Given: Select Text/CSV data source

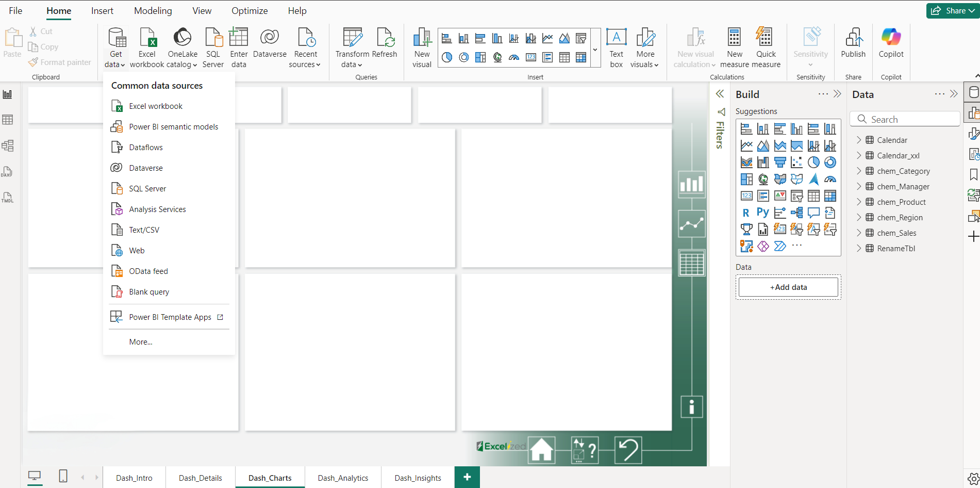Looking at the screenshot, I should point(169,230).
